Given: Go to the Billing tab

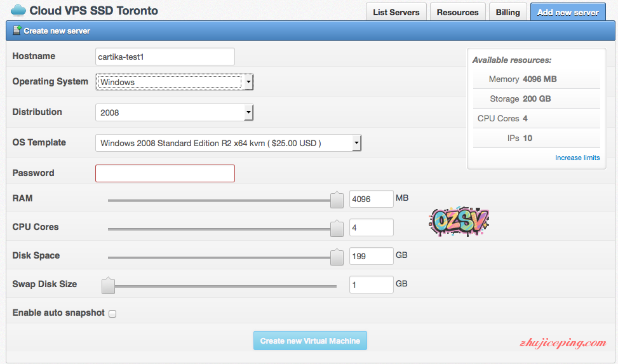Looking at the screenshot, I should 507,12.
